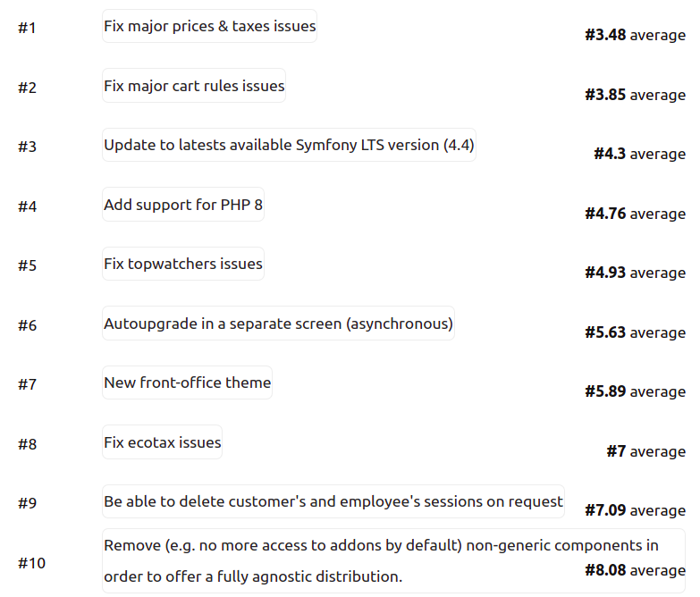Click the #4.93 average score
700x597 pixels.
point(635,273)
